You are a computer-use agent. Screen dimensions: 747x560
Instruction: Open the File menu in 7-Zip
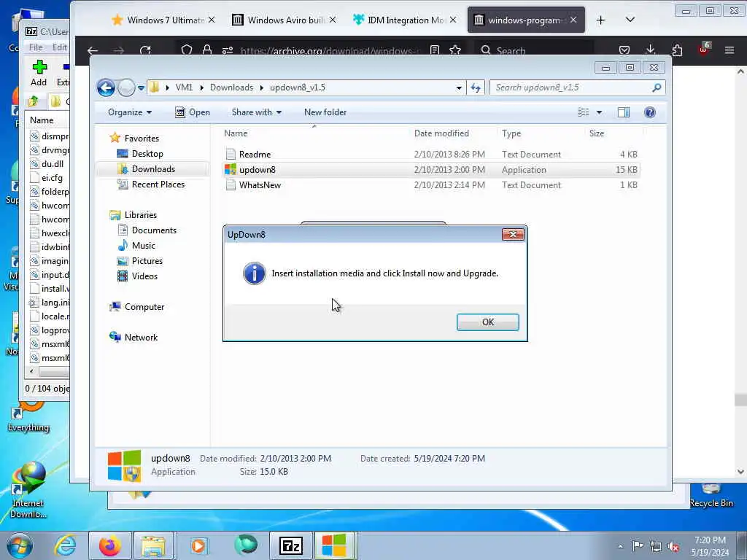(35, 47)
